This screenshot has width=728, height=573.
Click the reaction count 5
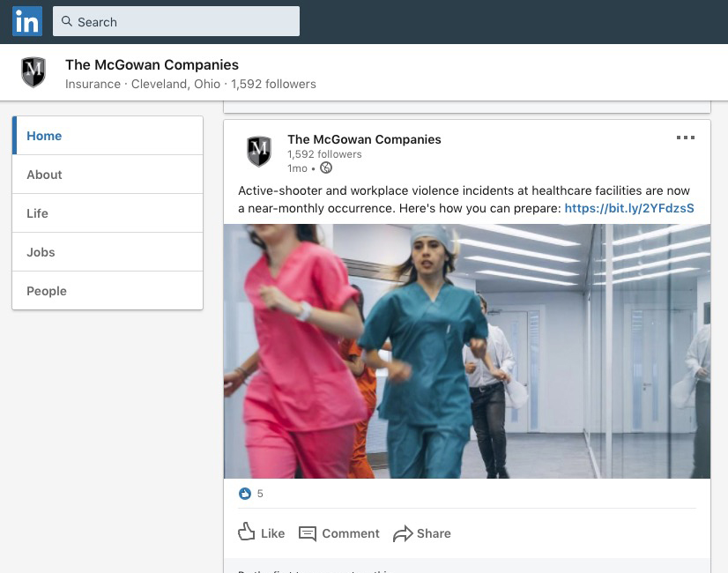click(260, 494)
